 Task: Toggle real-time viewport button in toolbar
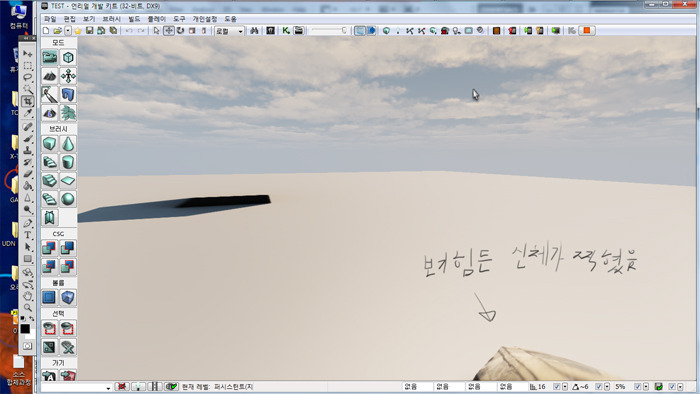click(x=360, y=30)
